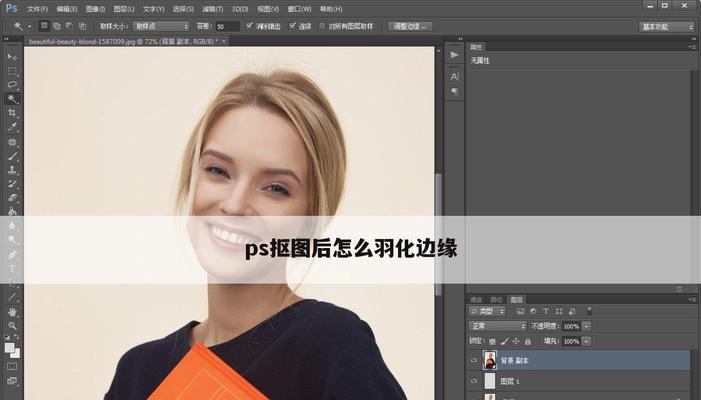
Task: Select the Dodge tool
Action: click(12, 240)
